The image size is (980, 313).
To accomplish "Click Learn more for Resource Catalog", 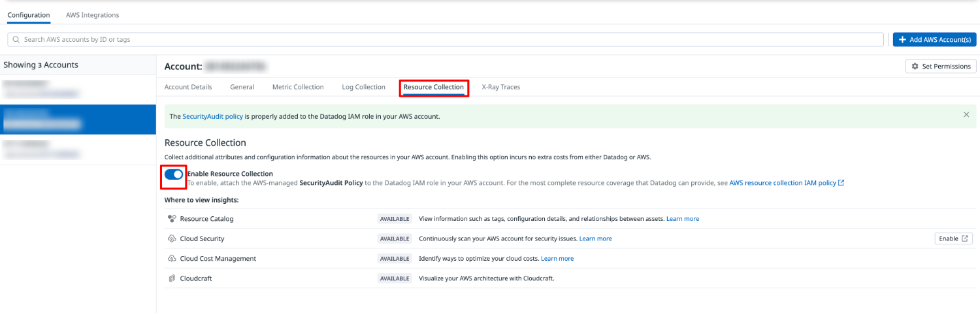I will (x=683, y=219).
